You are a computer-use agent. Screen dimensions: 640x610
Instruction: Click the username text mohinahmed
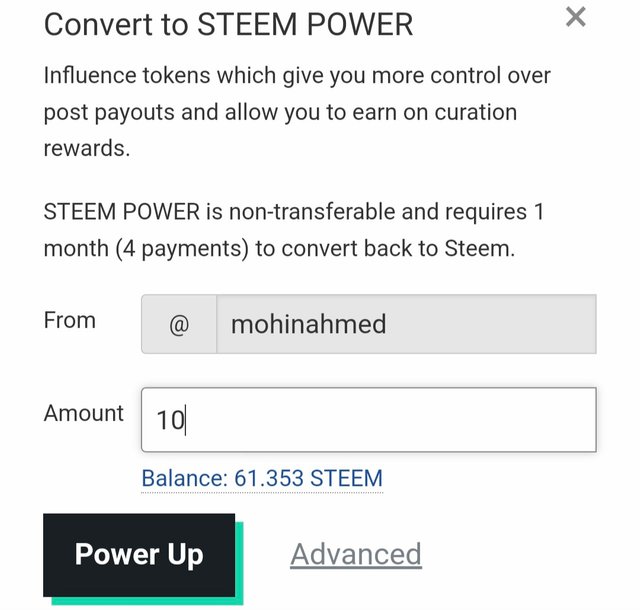pos(308,324)
